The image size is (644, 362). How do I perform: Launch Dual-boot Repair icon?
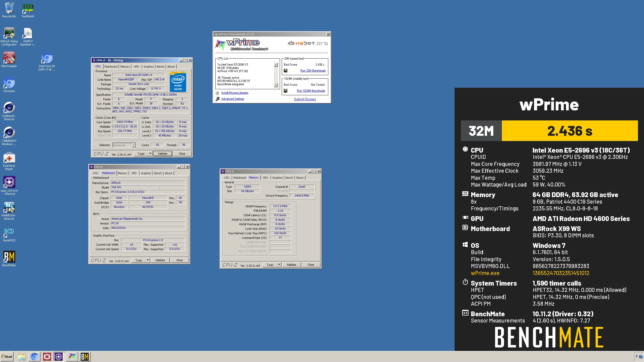(9, 161)
